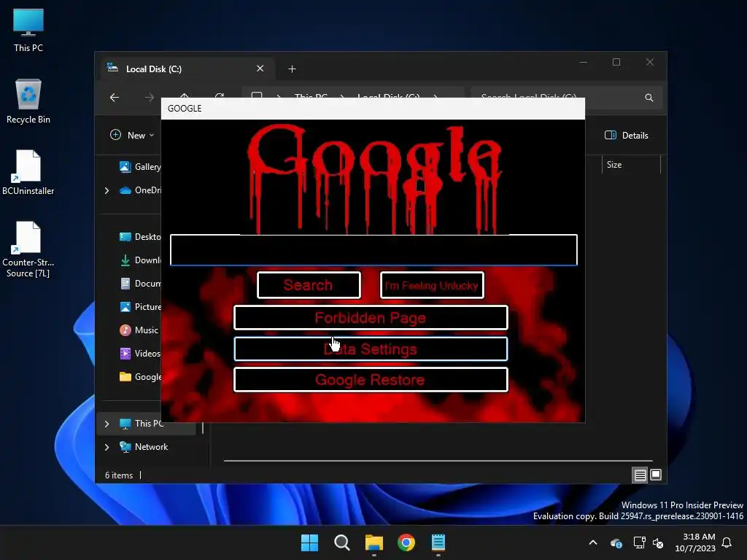The height and width of the screenshot is (560, 747).
Task: Select the Counter-Strike Source desktop shortcut
Action: (28, 249)
